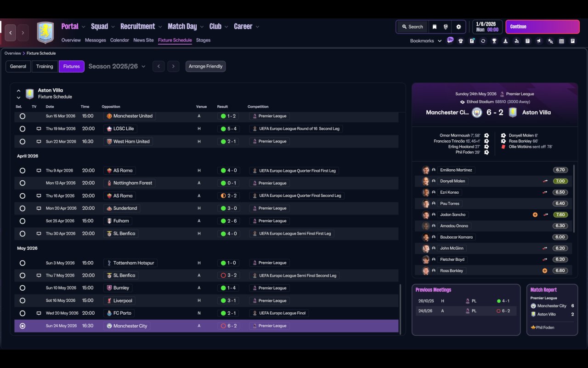Select the Liverpool fixture radio button

[x=23, y=301]
